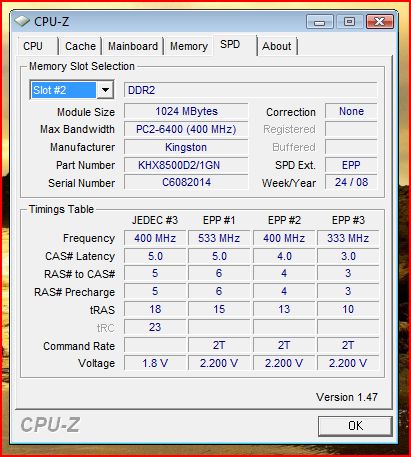
Task: Switch to the Memory tab
Action: pyautogui.click(x=189, y=46)
